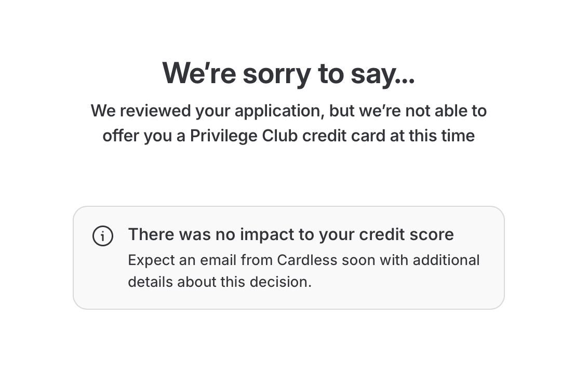This screenshot has width=588, height=370.
Task: Click the circled info icon
Action: point(103,236)
